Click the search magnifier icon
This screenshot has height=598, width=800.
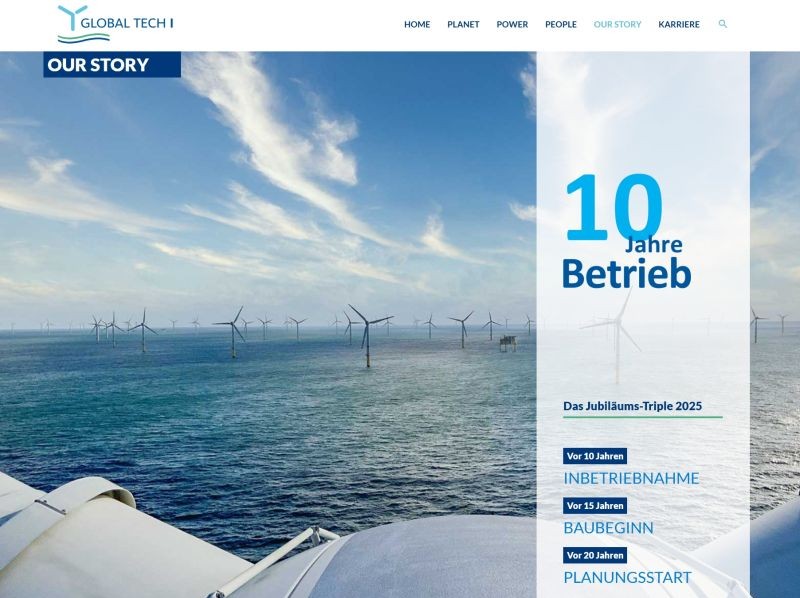coord(723,24)
